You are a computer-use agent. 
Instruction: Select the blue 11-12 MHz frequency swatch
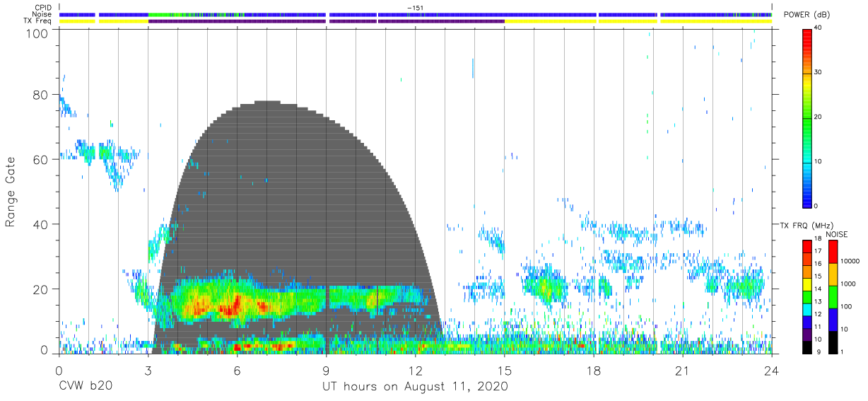(808, 322)
